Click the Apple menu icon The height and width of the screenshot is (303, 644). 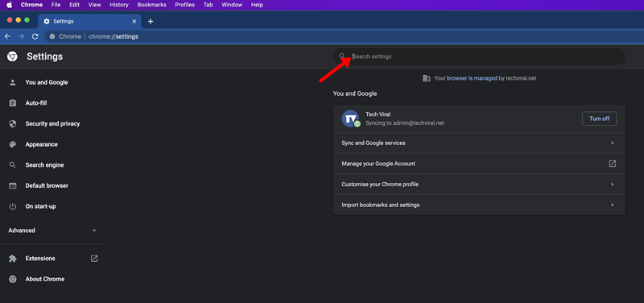pyautogui.click(x=9, y=5)
